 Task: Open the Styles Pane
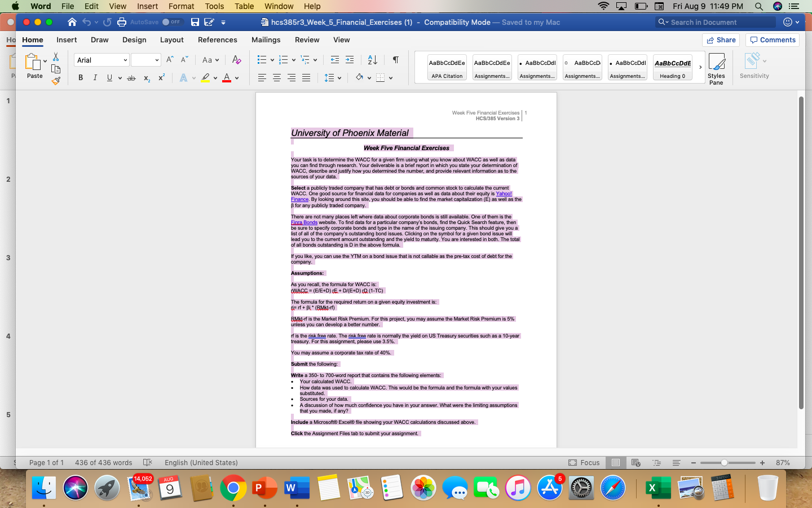(x=717, y=68)
